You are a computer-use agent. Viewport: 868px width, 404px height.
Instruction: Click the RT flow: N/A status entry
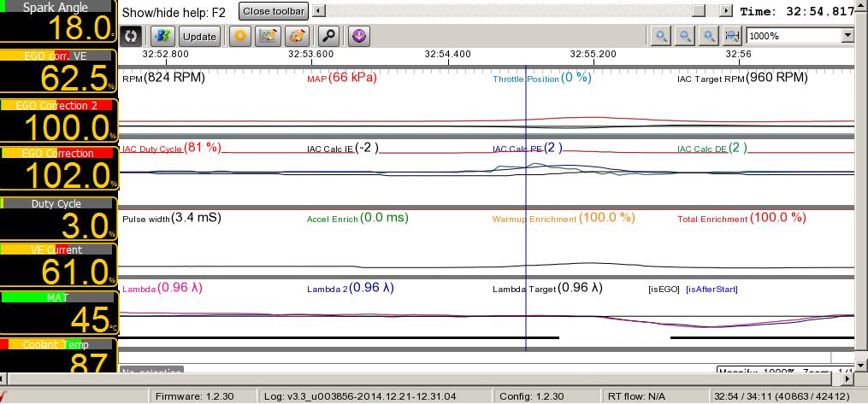click(636, 396)
